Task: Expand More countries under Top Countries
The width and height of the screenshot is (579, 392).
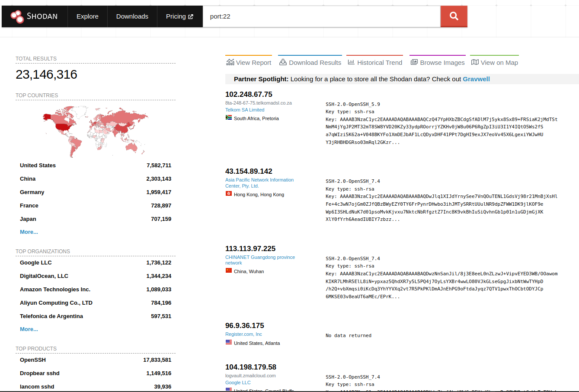Action: 29,232
